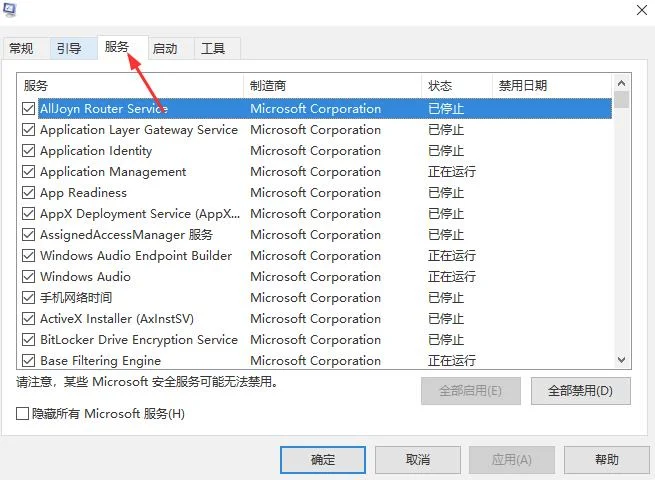Image resolution: width=655 pixels, height=480 pixels.
Task: Switch to the 常规 tab
Action: pyautogui.click(x=26, y=48)
